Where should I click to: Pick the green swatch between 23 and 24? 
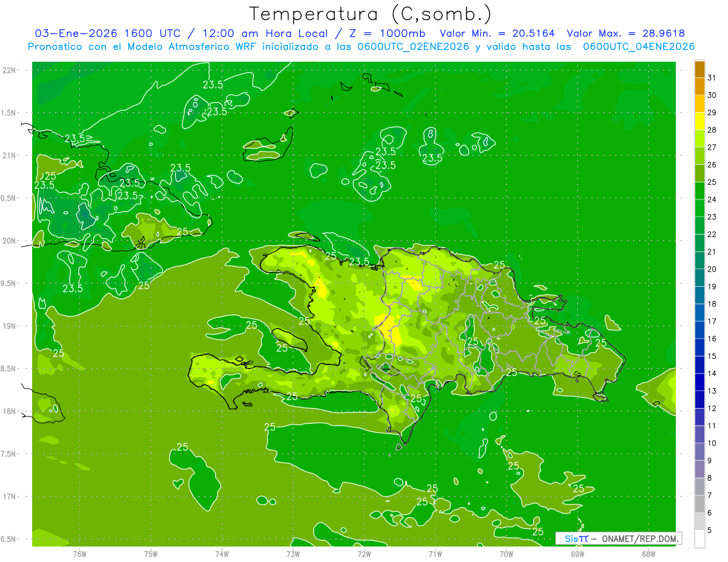699,208
